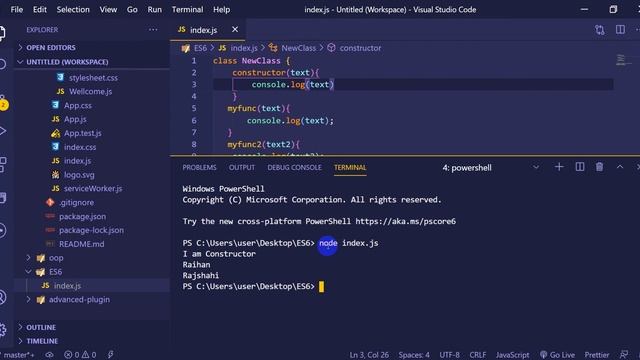Open serviceWorker.js file
Screen dimensions: 640x360
point(93,189)
